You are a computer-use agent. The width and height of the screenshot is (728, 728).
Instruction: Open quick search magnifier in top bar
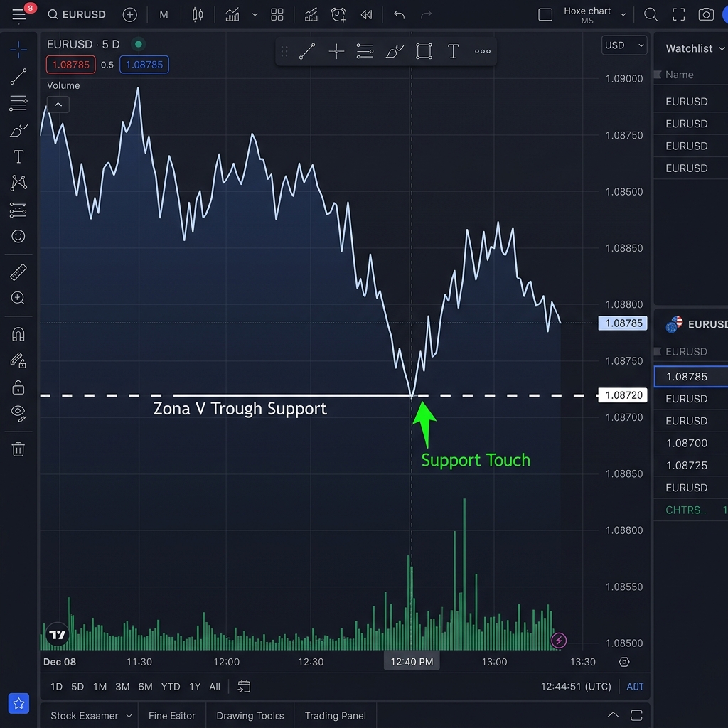(651, 15)
